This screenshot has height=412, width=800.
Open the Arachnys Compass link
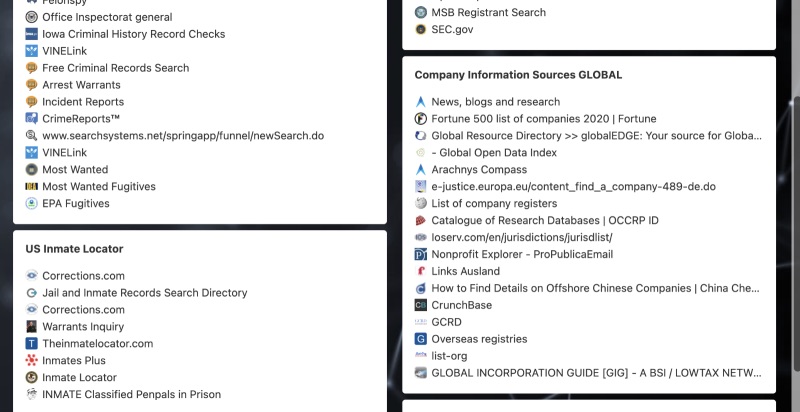[479, 169]
